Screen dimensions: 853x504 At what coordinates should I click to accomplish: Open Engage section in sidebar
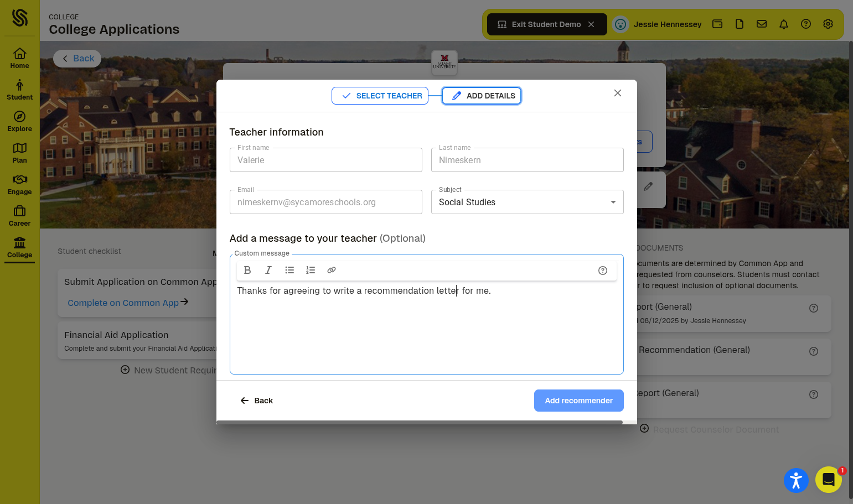pyautogui.click(x=19, y=184)
